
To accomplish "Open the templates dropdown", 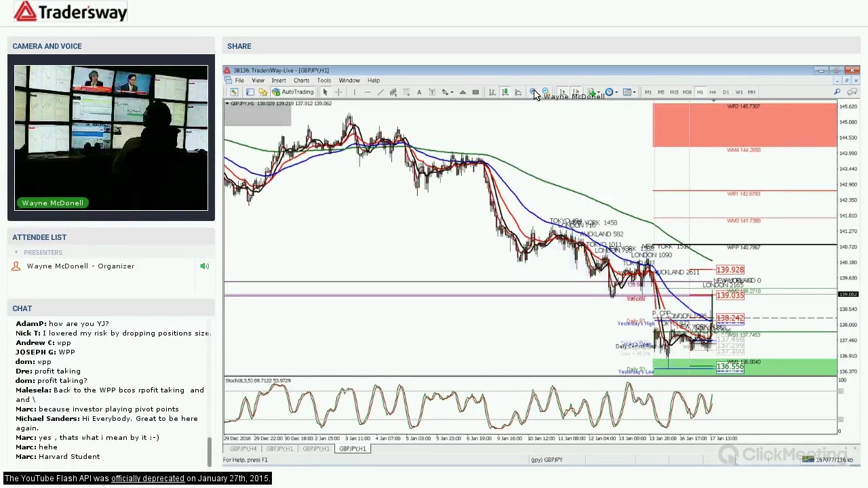I will (629, 92).
